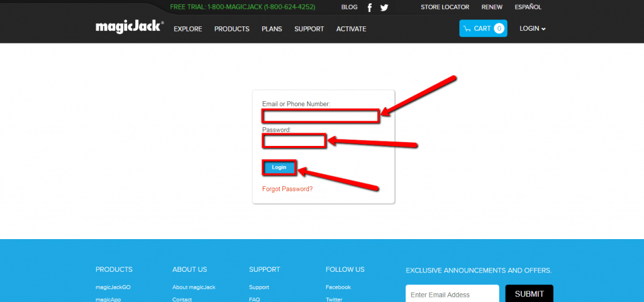This screenshot has height=302, width=644.
Task: Open the shopping Cart button
Action: (483, 28)
